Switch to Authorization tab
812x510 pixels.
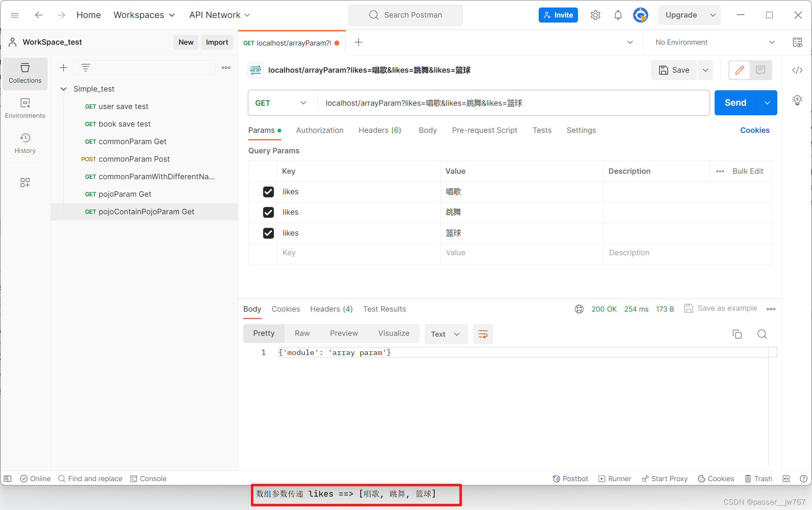[320, 130]
